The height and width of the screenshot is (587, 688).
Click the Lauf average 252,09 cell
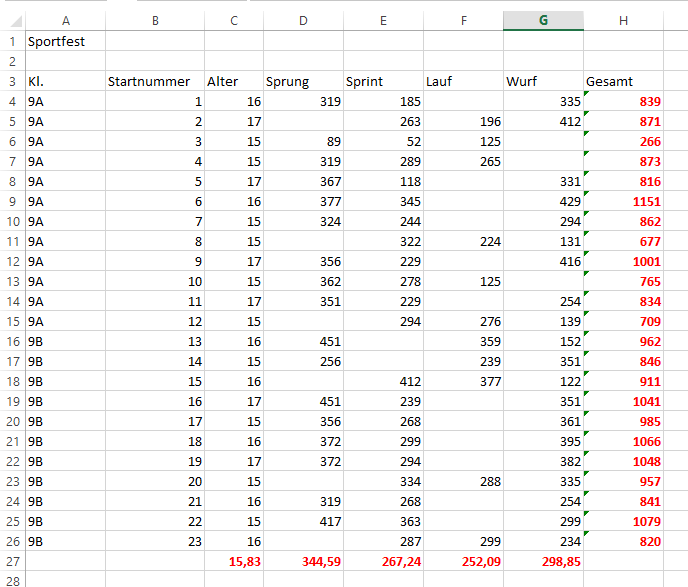[x=463, y=562]
